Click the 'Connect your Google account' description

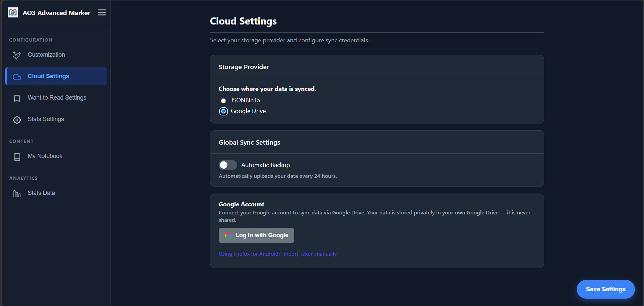pyautogui.click(x=374, y=216)
